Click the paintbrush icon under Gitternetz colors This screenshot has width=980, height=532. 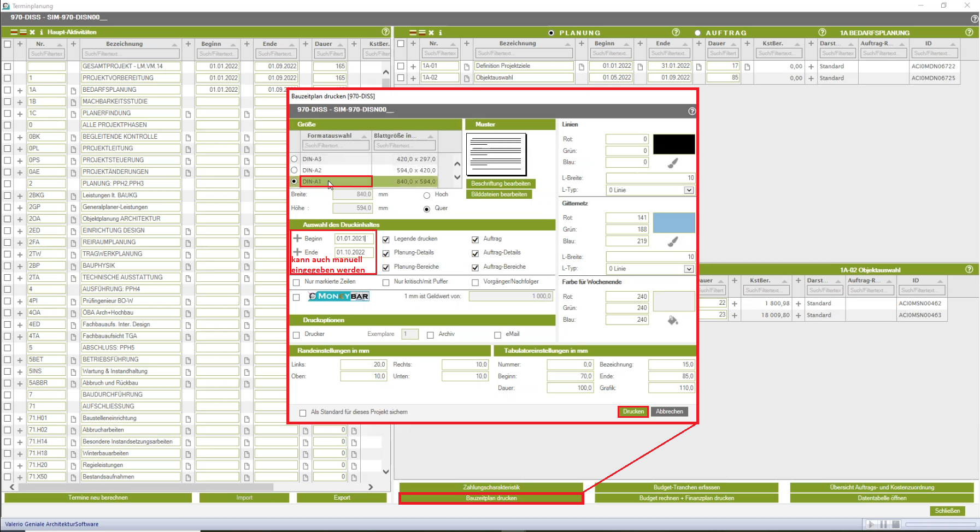tap(673, 241)
